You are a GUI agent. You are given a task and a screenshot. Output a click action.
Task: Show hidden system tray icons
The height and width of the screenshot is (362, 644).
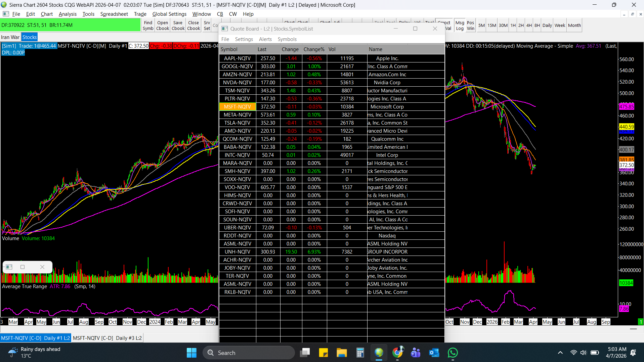pyautogui.click(x=560, y=353)
